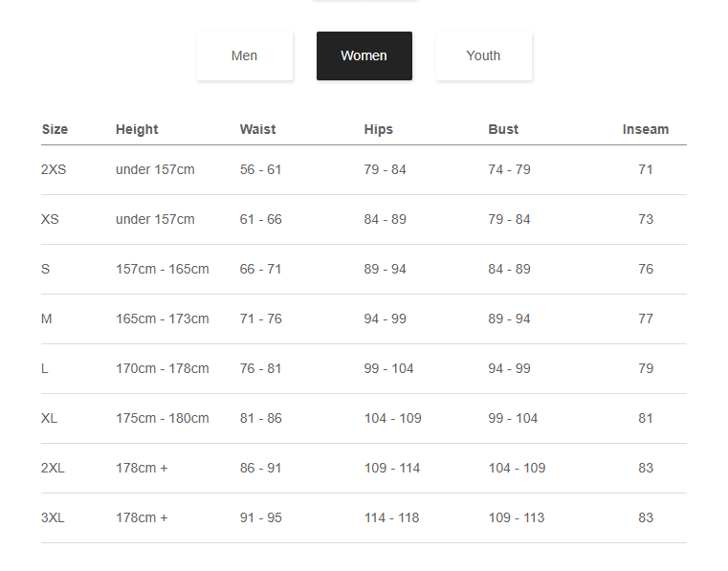Click the 3XL size row label
The height and width of the screenshot is (571, 728).
click(53, 517)
